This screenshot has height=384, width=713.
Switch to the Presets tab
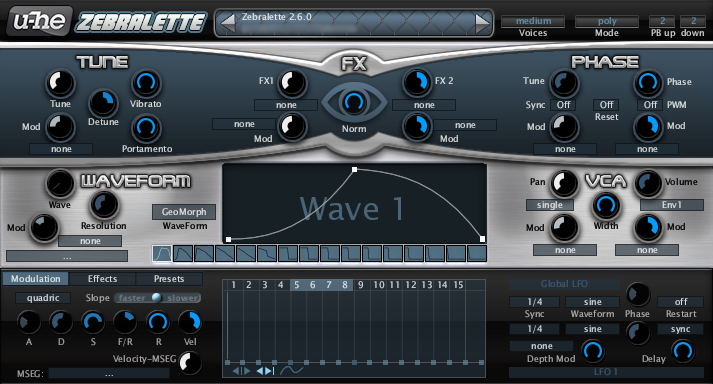pos(169,278)
